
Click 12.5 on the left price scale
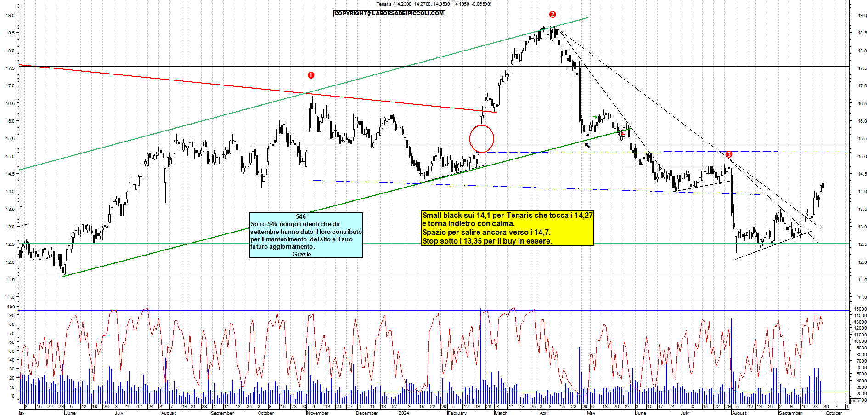coord(10,244)
